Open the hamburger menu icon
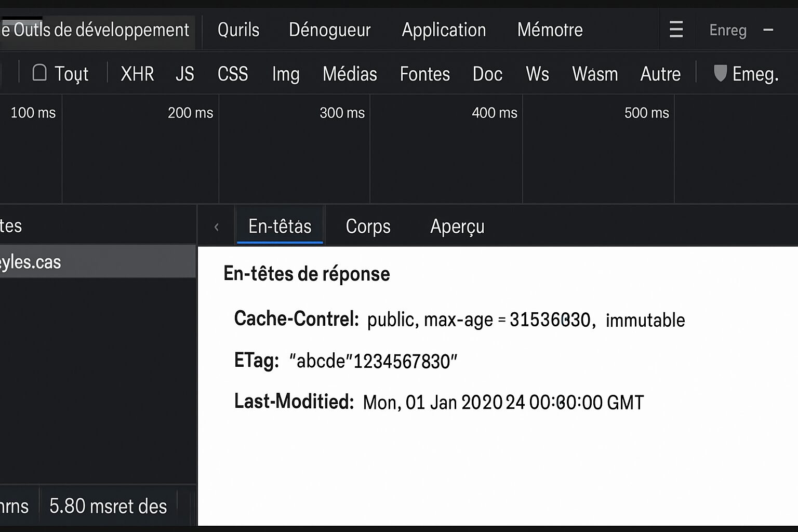 676,30
